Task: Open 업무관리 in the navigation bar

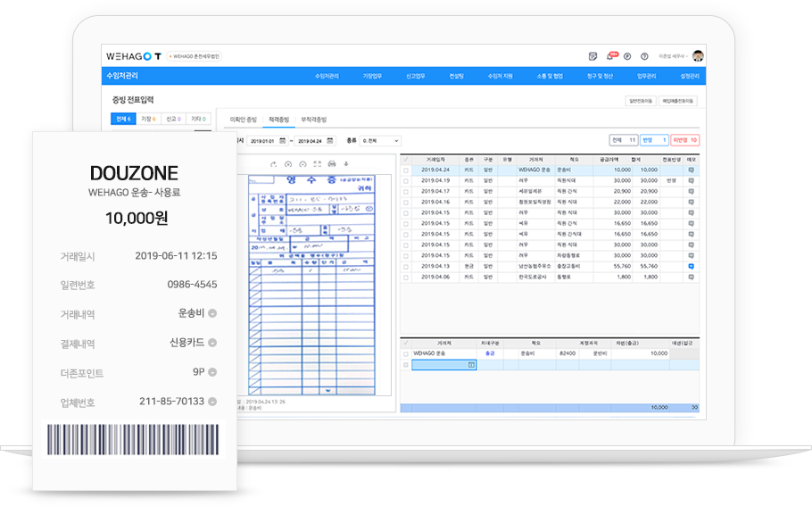Action: click(x=646, y=76)
